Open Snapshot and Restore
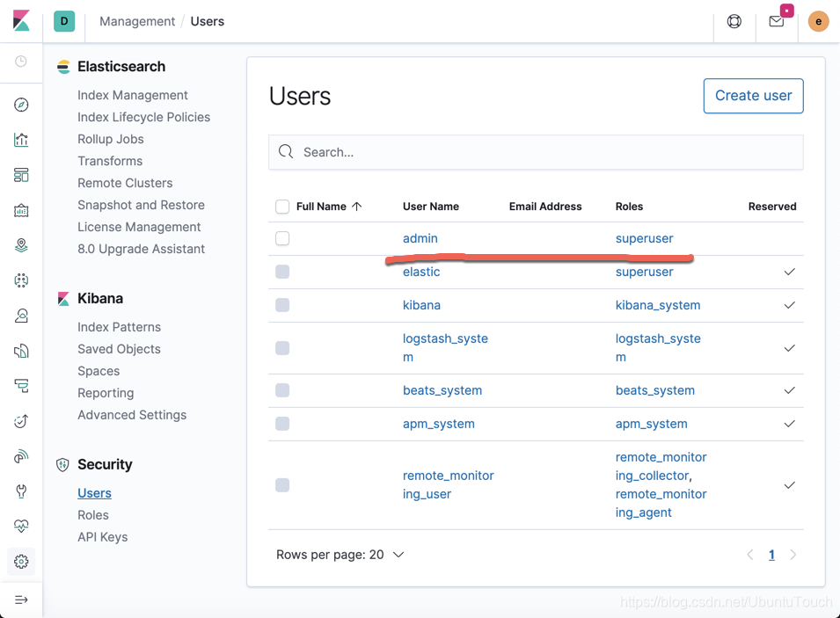This screenshot has height=618, width=840. [x=141, y=205]
